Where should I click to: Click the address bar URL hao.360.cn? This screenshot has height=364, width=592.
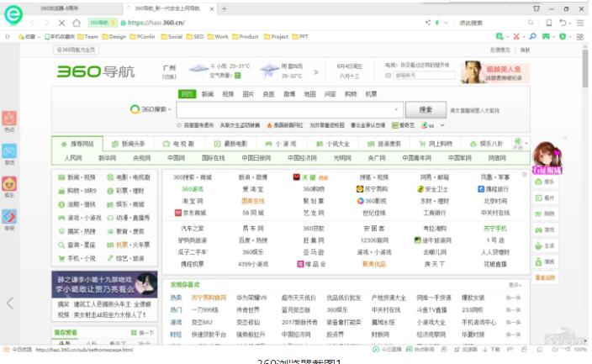pyautogui.click(x=156, y=23)
